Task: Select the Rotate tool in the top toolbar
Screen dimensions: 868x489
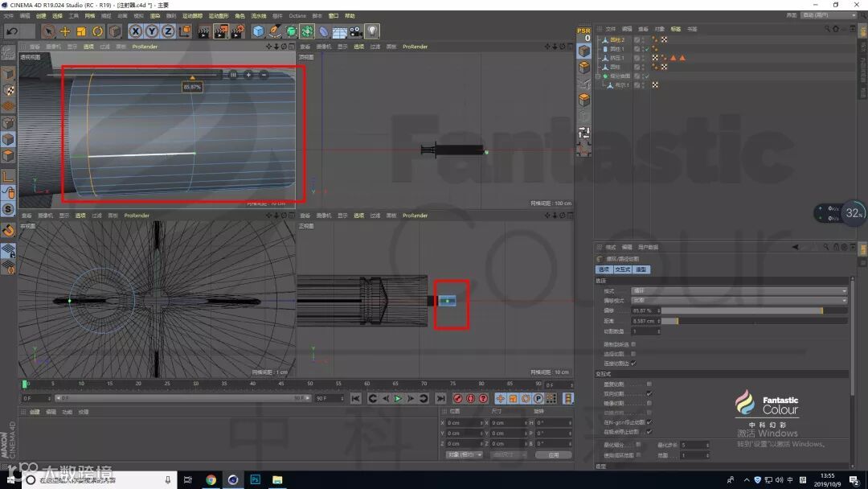Action: [x=98, y=31]
